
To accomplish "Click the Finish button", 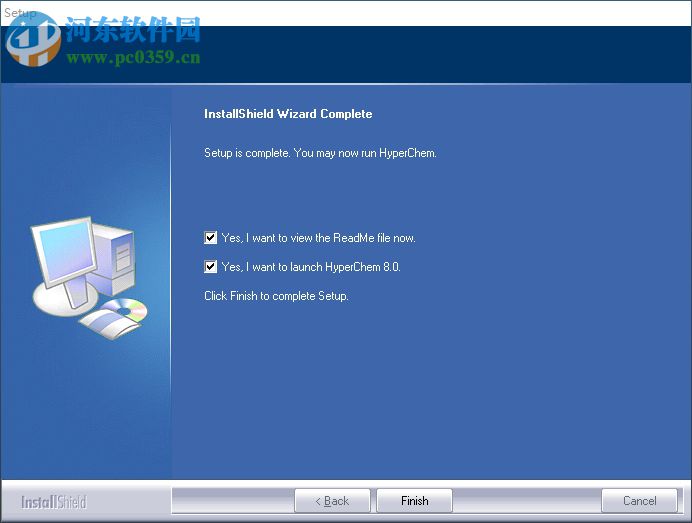I will (x=414, y=501).
